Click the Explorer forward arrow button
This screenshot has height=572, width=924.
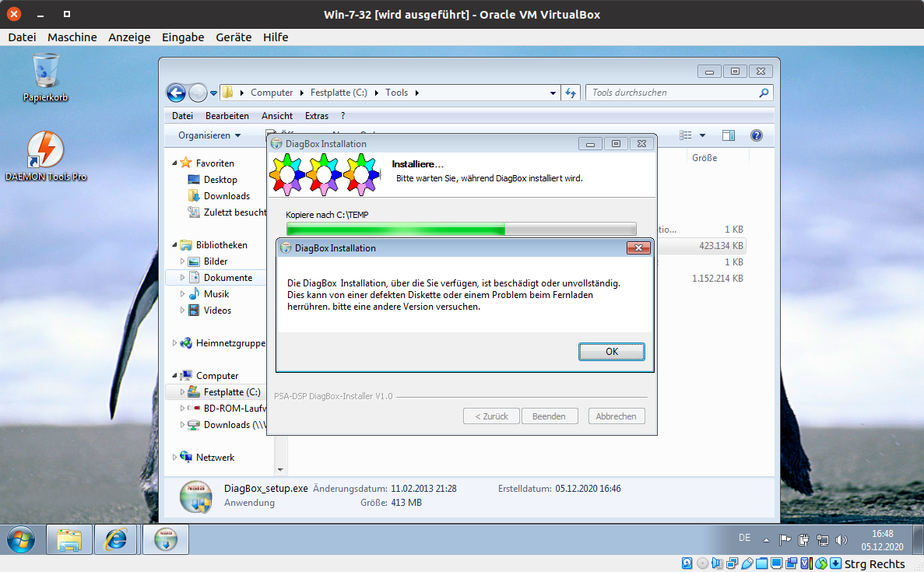click(198, 93)
